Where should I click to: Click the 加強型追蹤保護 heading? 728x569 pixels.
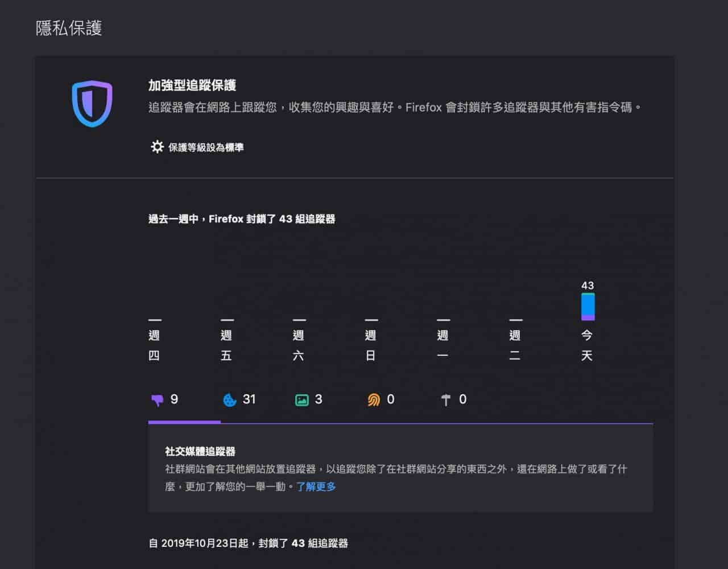pos(192,85)
